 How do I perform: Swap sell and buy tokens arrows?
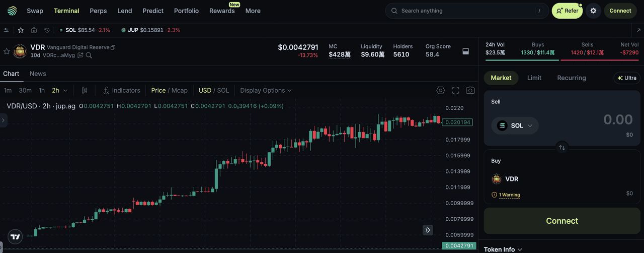562,148
